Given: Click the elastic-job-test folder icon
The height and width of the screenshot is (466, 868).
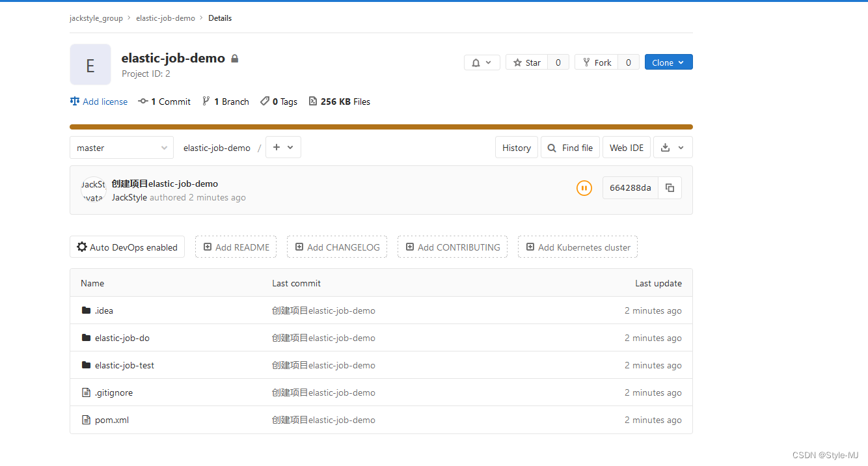Looking at the screenshot, I should [86, 365].
